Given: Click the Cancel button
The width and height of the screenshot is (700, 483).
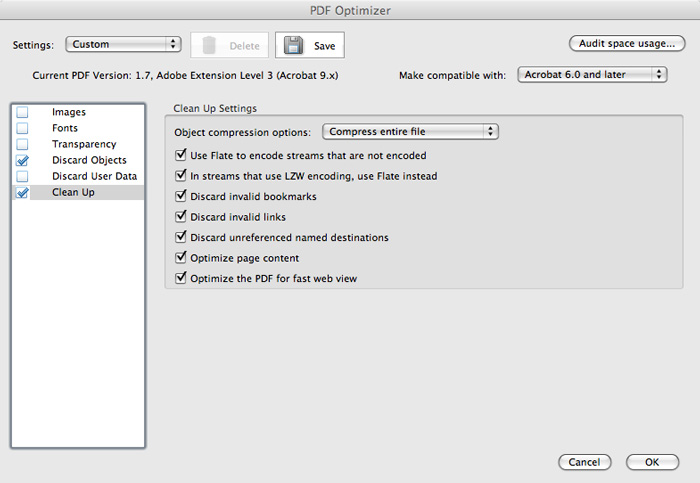Looking at the screenshot, I should click(584, 463).
